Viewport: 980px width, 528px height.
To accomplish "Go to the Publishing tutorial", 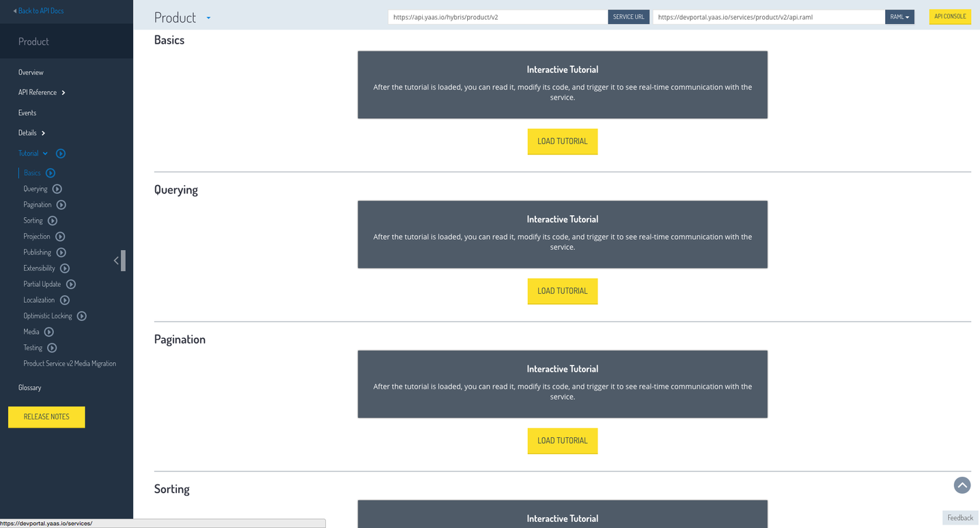I will tap(38, 253).
